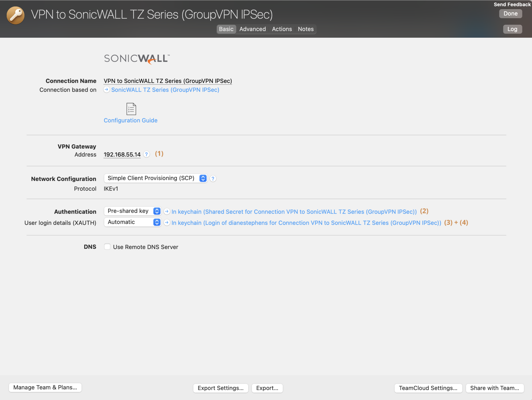Click the Share with Team button
The height and width of the screenshot is (400, 532).
495,388
